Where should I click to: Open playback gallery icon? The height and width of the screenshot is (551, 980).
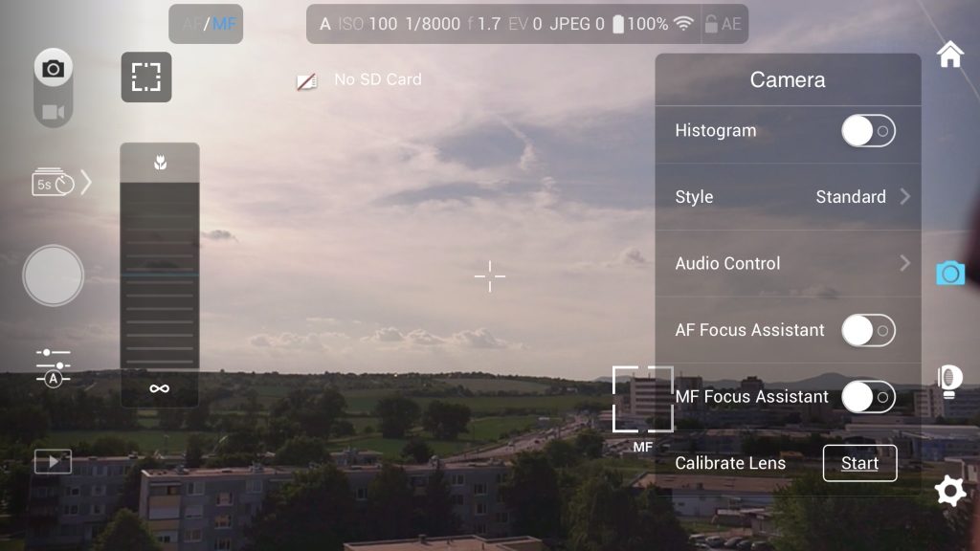coord(53,462)
